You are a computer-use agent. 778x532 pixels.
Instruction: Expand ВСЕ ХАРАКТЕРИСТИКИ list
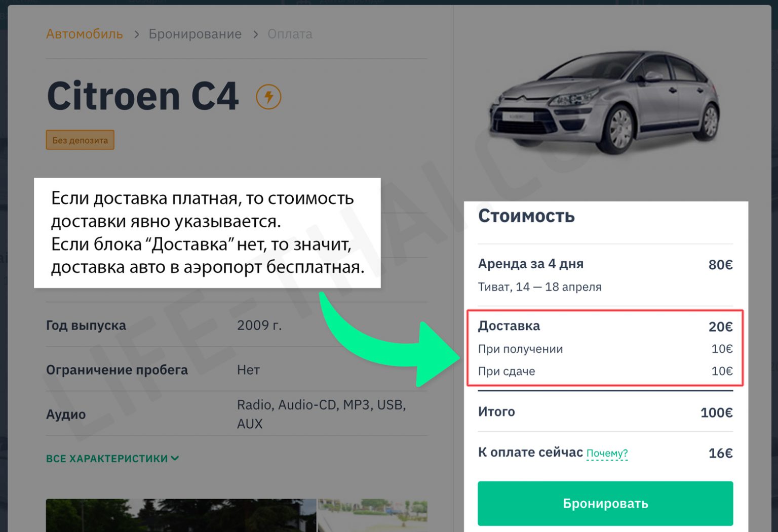point(112,459)
